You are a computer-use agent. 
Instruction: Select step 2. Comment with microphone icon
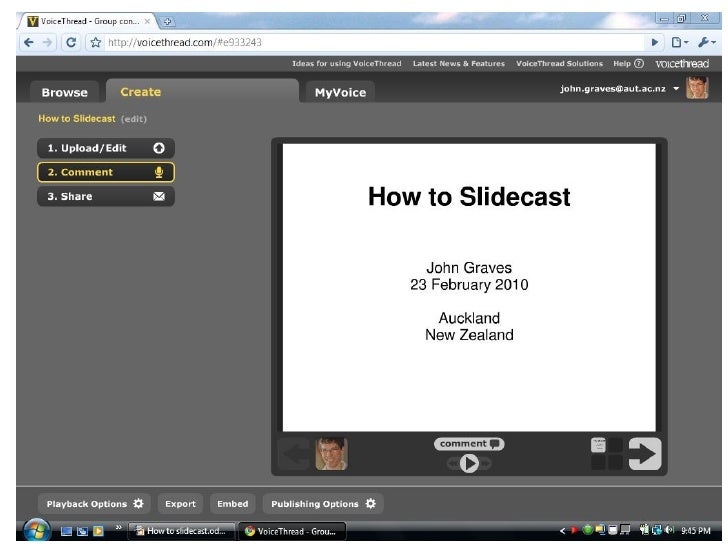[x=105, y=172]
